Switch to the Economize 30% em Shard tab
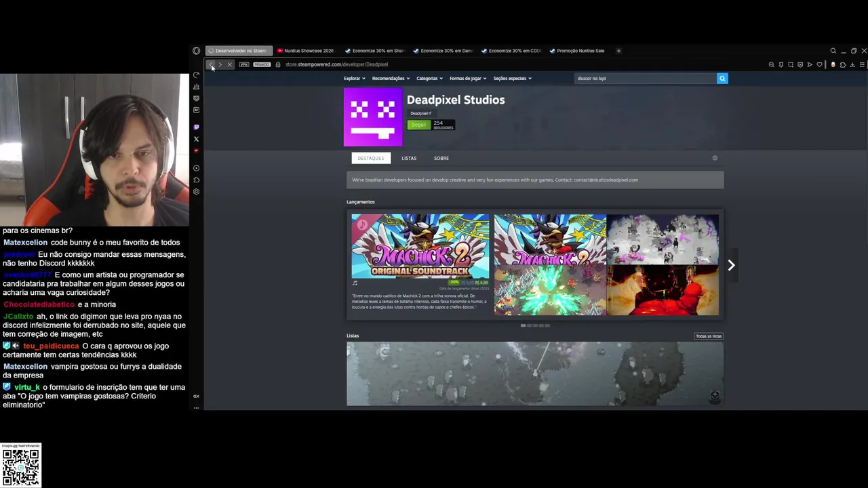The height and width of the screenshot is (488, 868). [x=375, y=51]
